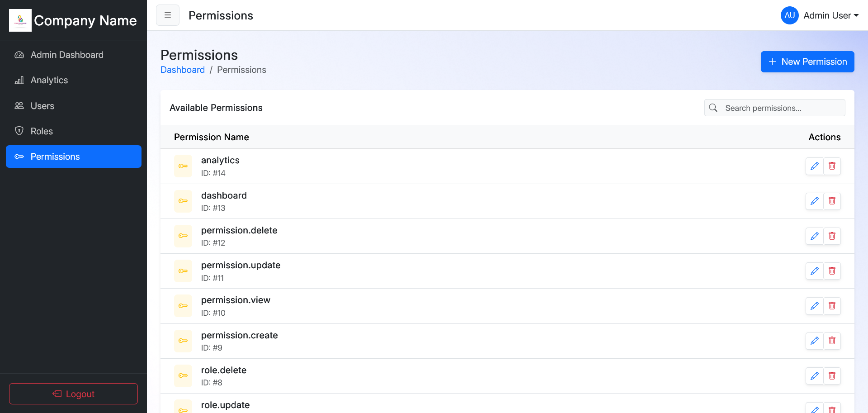Toggle the sidebar with hamburger button
The width and height of the screenshot is (868, 413).
(168, 15)
